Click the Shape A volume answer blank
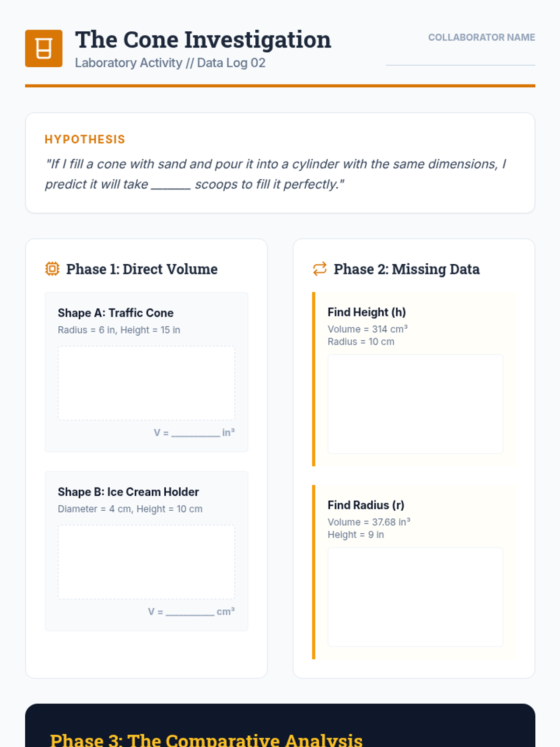This screenshot has height=747, width=560. click(196, 432)
